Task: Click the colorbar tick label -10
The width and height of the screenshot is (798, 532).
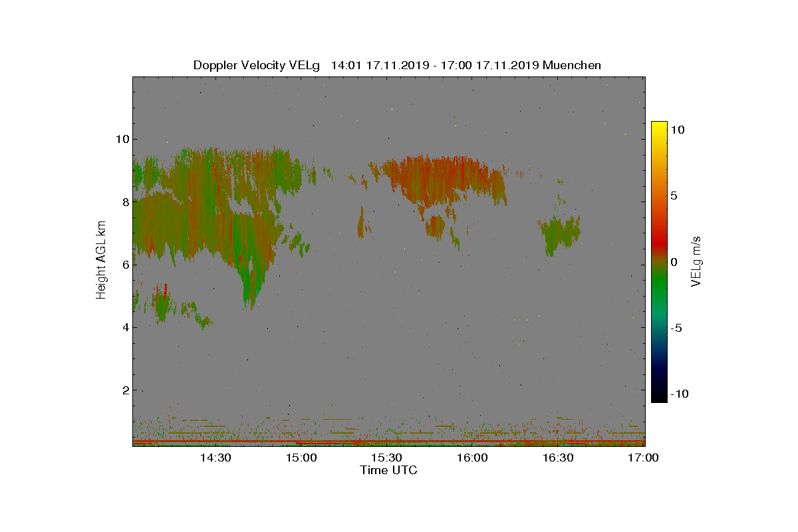Action: tap(678, 394)
